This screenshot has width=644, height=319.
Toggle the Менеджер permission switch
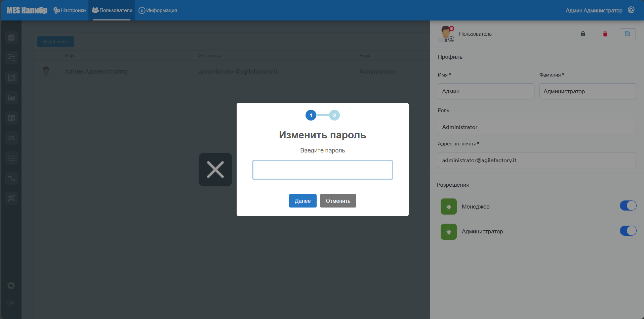coord(628,206)
